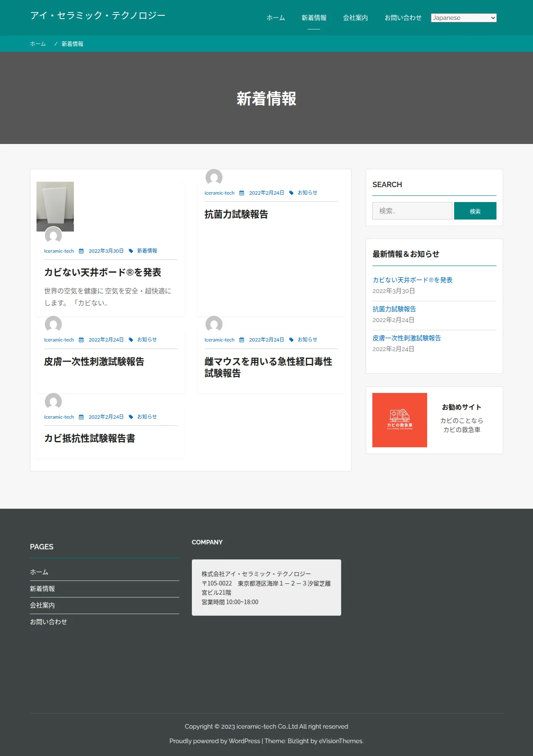Open the カビない天井ボード®を発表 post title
The width and height of the screenshot is (533, 756).
103,273
